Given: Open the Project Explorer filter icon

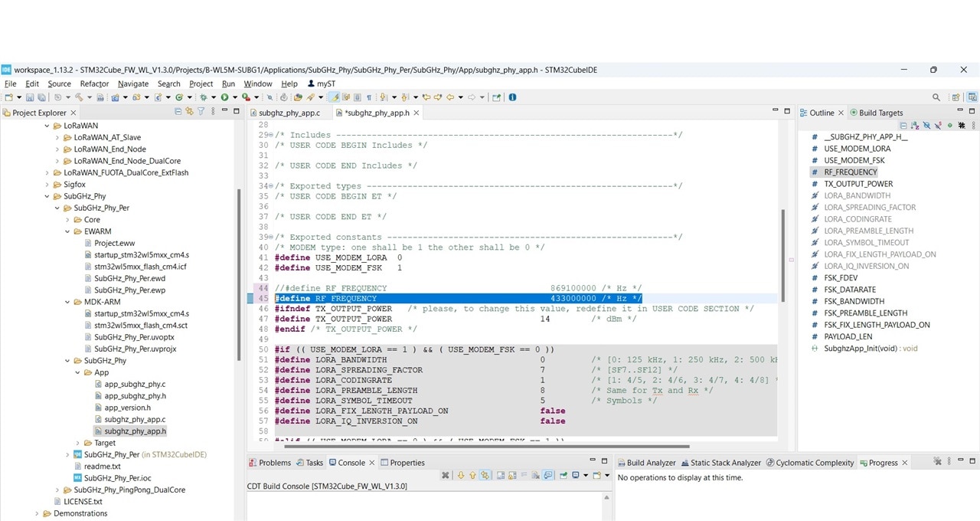Looking at the screenshot, I should (x=201, y=112).
